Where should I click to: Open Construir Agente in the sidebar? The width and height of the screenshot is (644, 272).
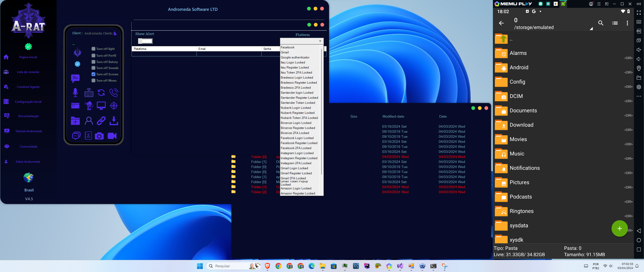[28, 87]
